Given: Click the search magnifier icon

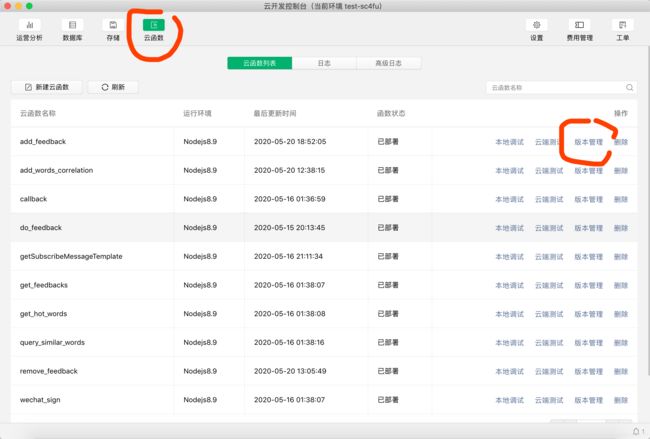Looking at the screenshot, I should (629, 87).
